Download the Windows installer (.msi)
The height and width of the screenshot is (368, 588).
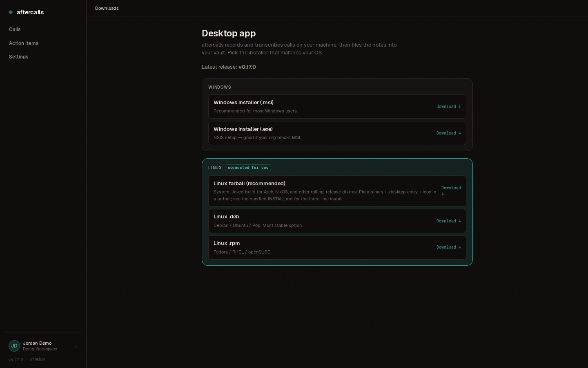[x=448, y=107]
